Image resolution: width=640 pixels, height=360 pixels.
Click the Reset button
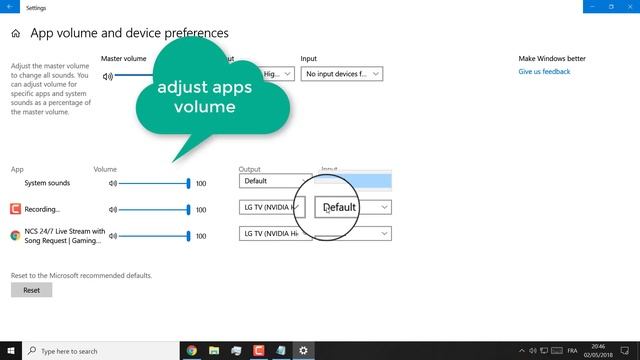click(x=31, y=290)
